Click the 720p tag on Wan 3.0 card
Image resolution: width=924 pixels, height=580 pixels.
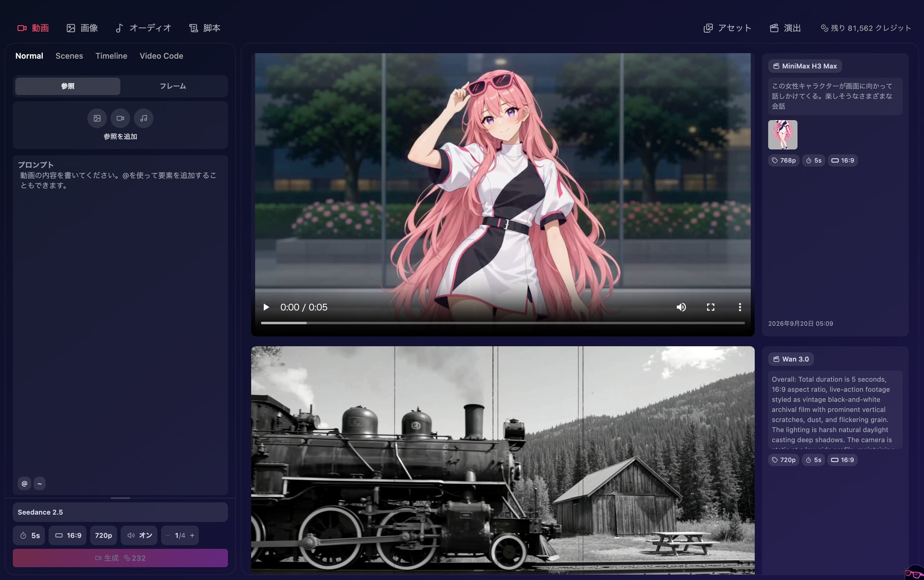(x=784, y=460)
